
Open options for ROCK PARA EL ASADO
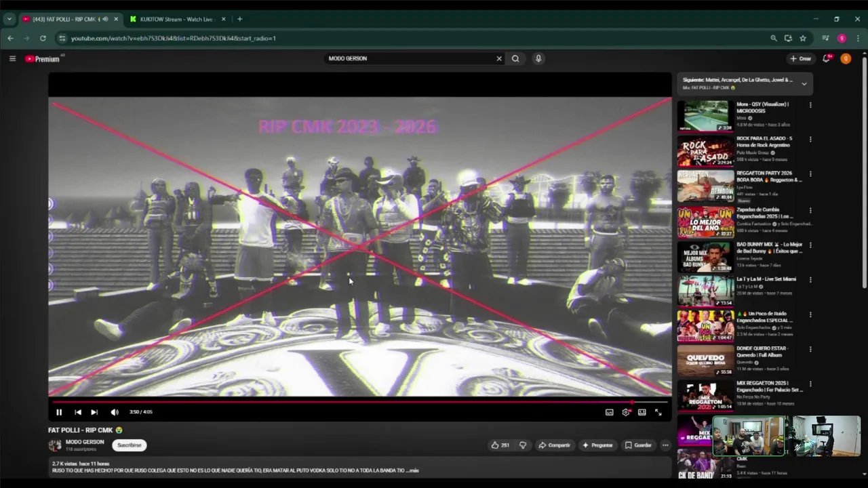point(810,140)
